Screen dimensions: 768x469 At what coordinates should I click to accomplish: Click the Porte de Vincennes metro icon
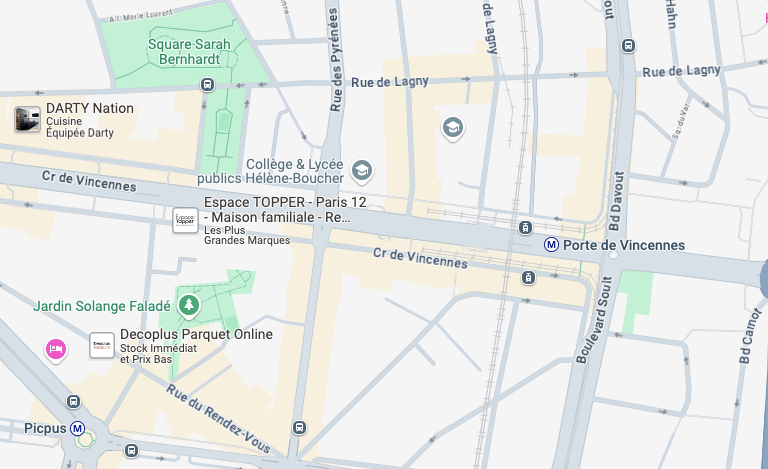pos(551,244)
